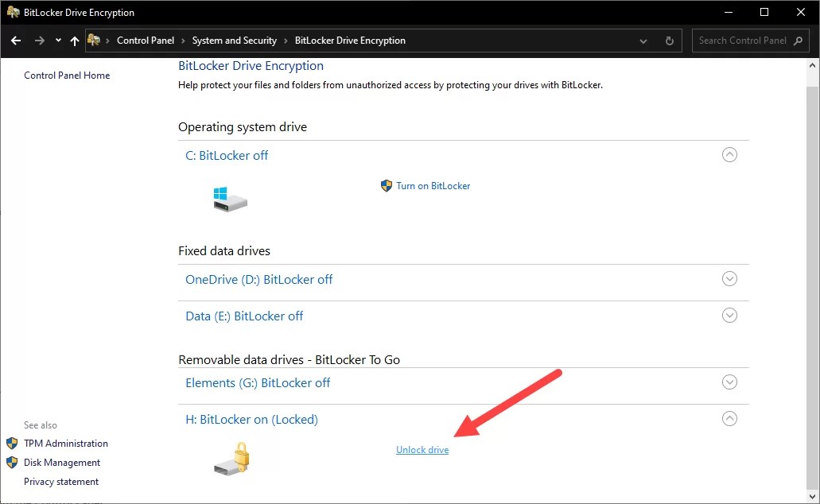
Task: Click the up arrow to go to System and Security
Action: coord(74,41)
